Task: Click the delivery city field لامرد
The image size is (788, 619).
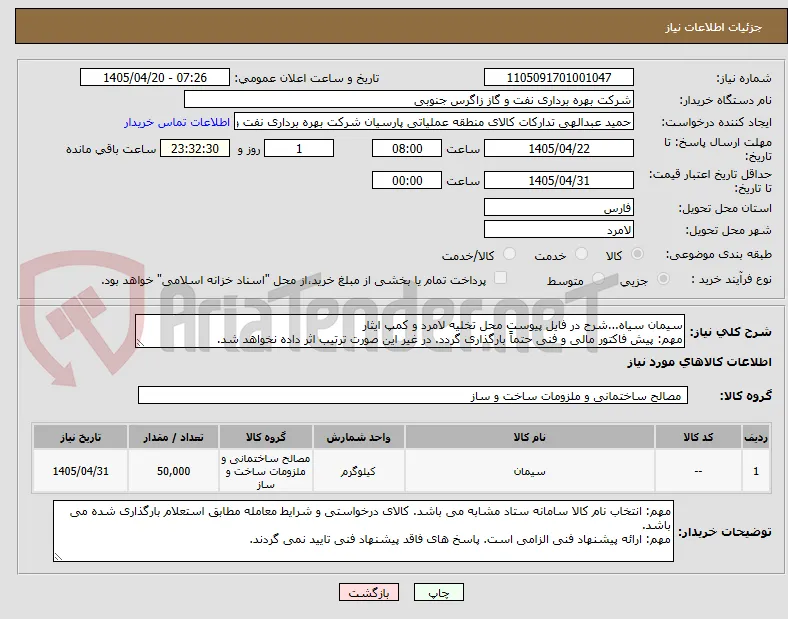Action: (x=559, y=230)
